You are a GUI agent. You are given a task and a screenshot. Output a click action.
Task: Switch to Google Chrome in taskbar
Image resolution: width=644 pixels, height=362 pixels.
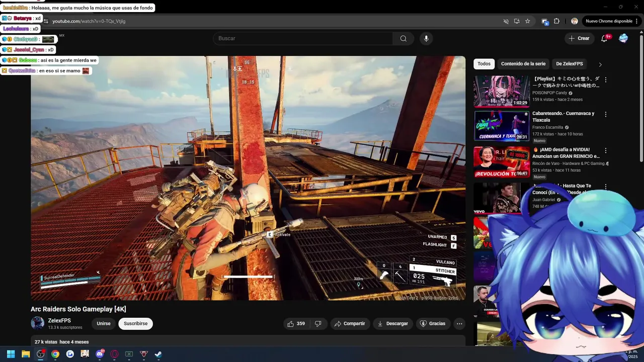[x=55, y=354]
